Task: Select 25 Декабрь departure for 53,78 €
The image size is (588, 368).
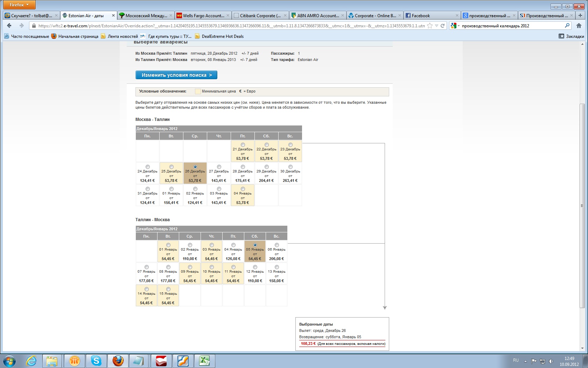Action: pyautogui.click(x=171, y=167)
